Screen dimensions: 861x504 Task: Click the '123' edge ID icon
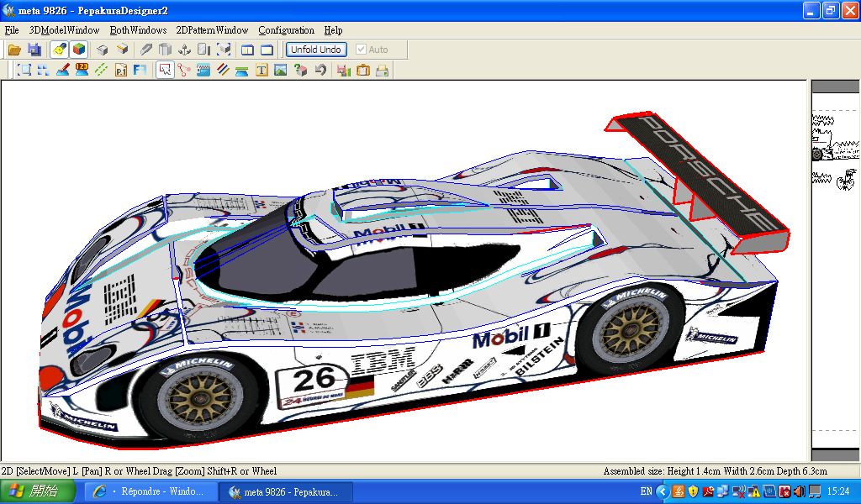pos(82,70)
